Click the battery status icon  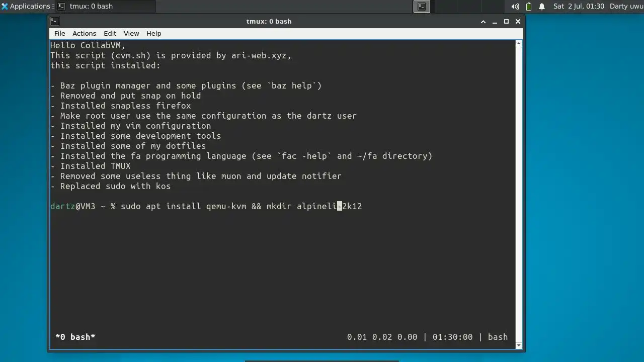(529, 7)
